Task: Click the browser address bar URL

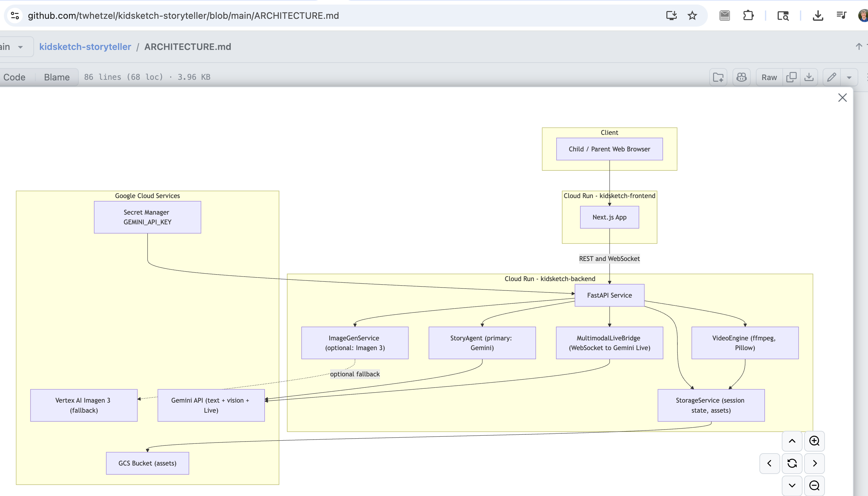Action: (183, 16)
